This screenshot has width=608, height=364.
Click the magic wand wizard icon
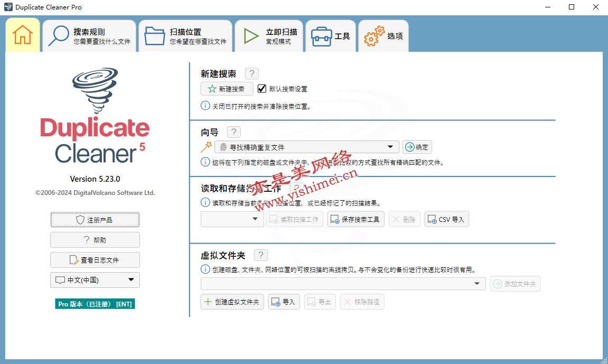click(207, 147)
